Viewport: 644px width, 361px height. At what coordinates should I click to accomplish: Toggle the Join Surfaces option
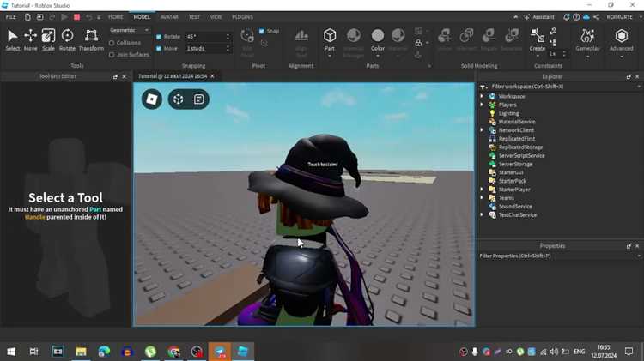click(112, 55)
